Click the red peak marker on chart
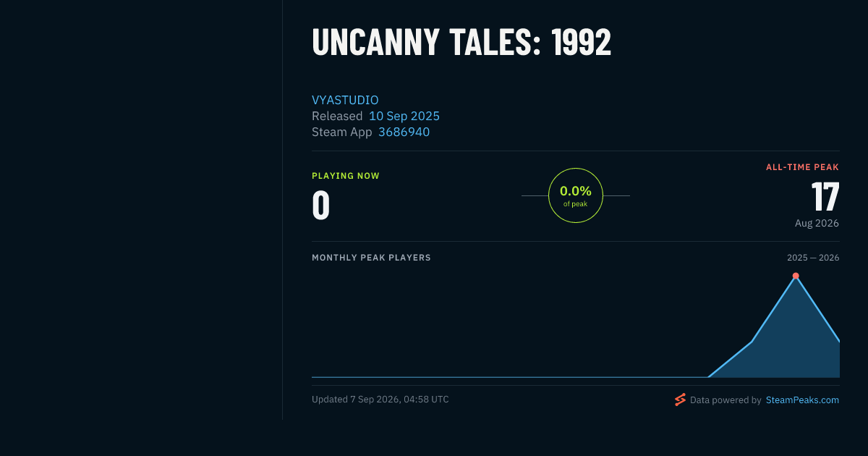This screenshot has width=868, height=456. click(796, 276)
